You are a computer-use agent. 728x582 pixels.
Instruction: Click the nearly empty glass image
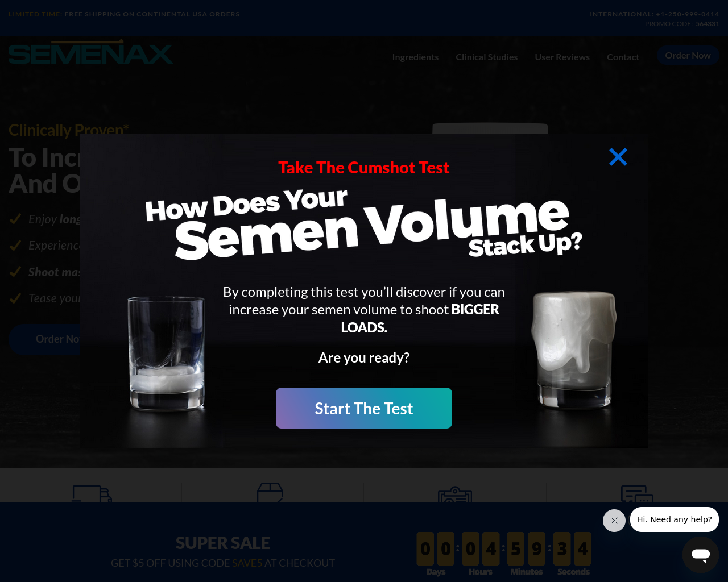[x=166, y=353]
